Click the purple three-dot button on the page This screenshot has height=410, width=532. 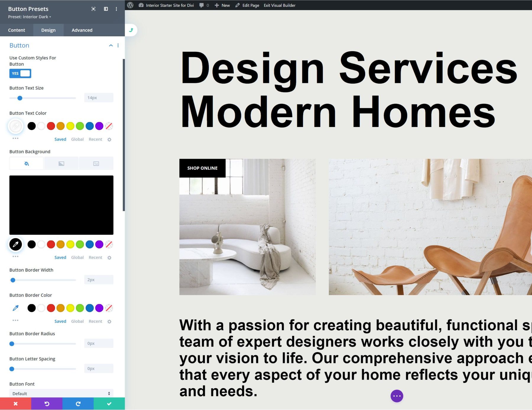(x=397, y=396)
